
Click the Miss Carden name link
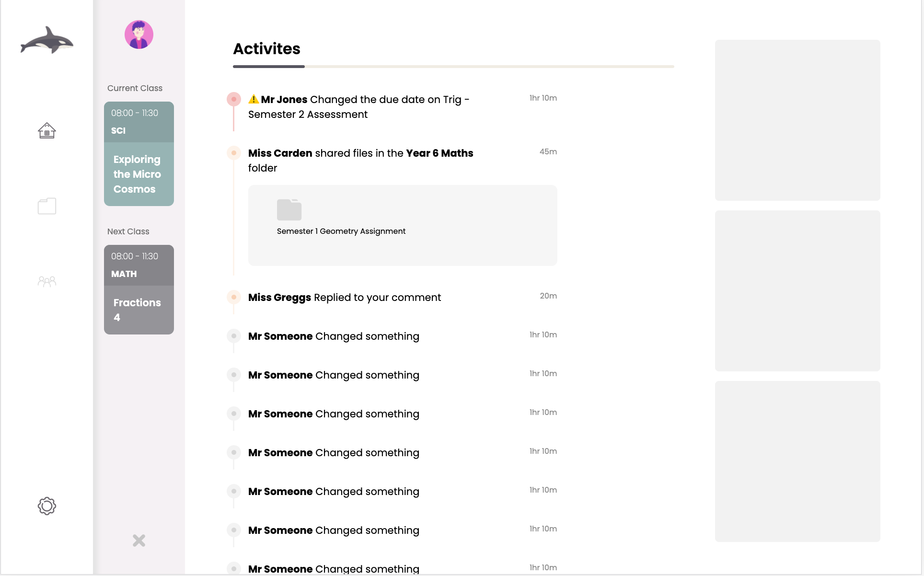click(280, 153)
